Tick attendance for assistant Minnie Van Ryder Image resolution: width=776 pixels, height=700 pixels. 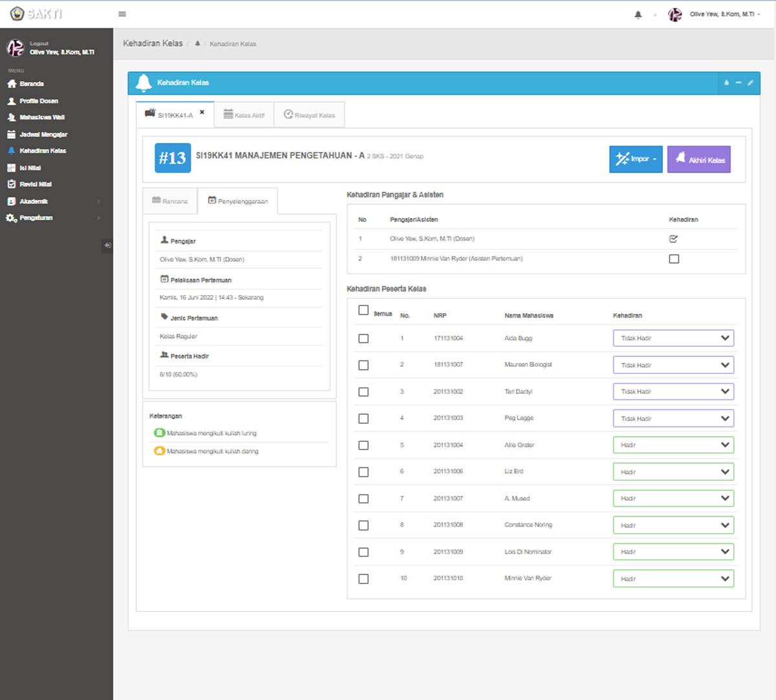tap(674, 259)
